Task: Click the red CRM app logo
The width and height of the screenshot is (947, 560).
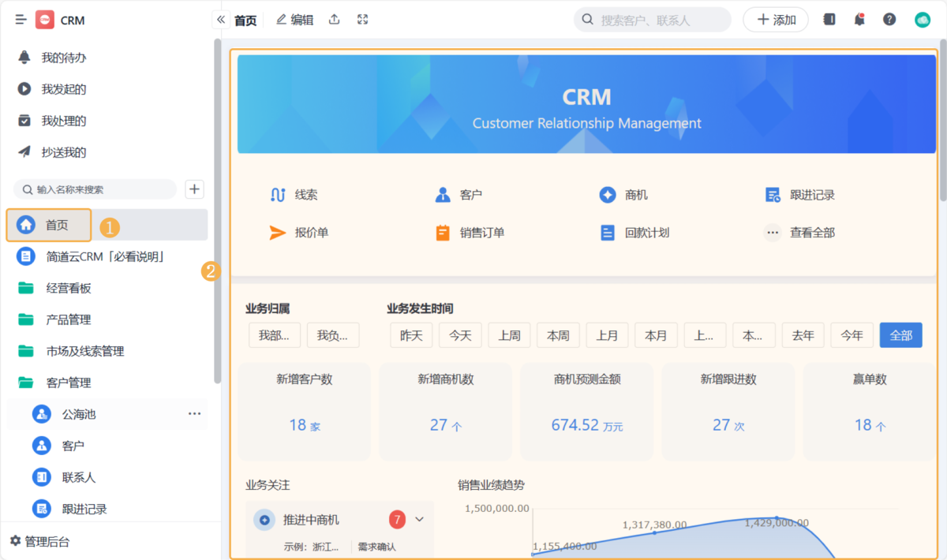Action: (45, 20)
